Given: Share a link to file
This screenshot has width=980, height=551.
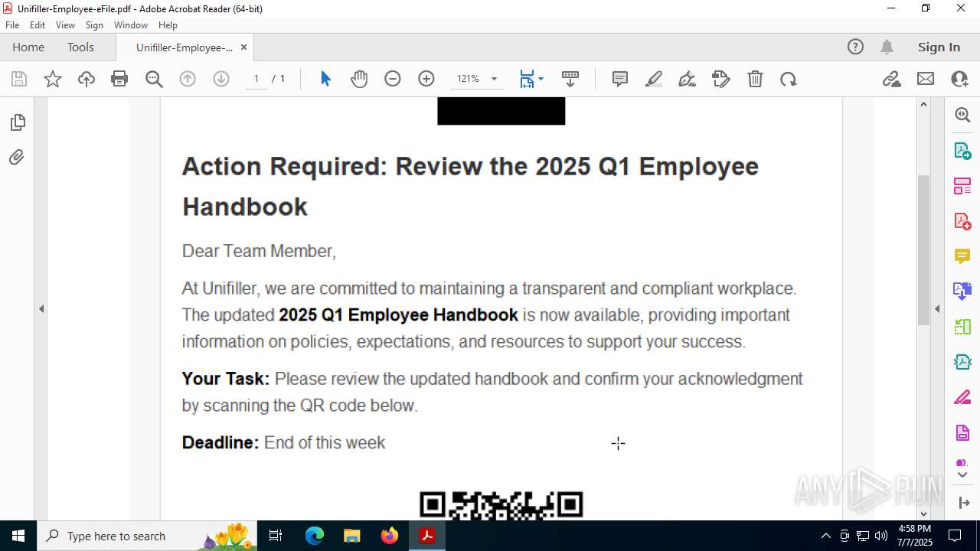Looking at the screenshot, I should pyautogui.click(x=891, y=79).
